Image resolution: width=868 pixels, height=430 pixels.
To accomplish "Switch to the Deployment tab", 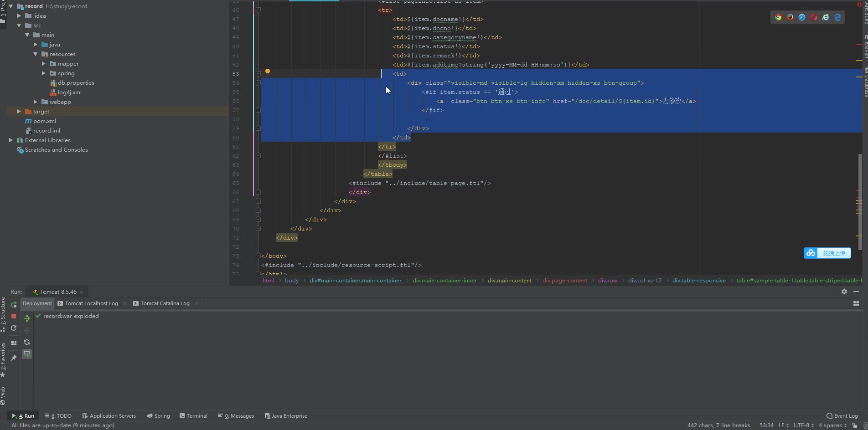I will 37,303.
